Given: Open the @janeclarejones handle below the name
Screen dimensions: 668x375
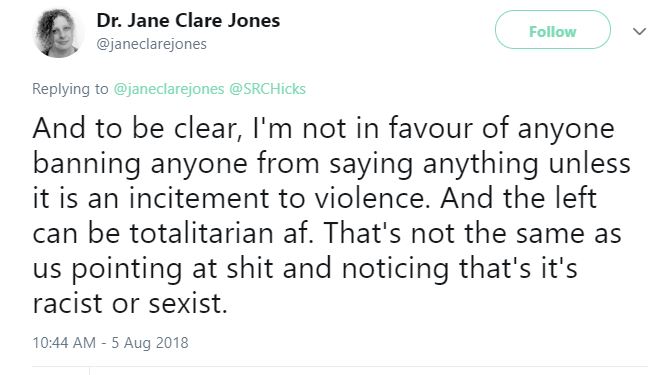Looking at the screenshot, I should coord(151,44).
